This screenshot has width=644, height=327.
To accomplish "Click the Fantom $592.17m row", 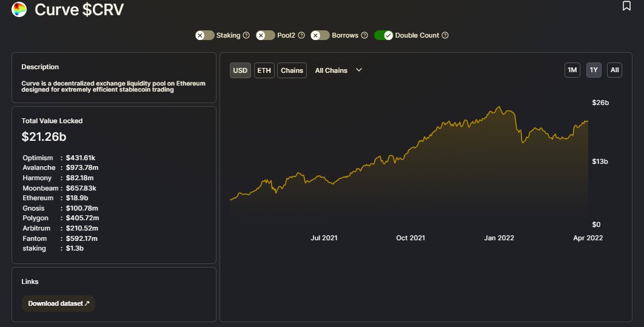I will tap(60, 238).
